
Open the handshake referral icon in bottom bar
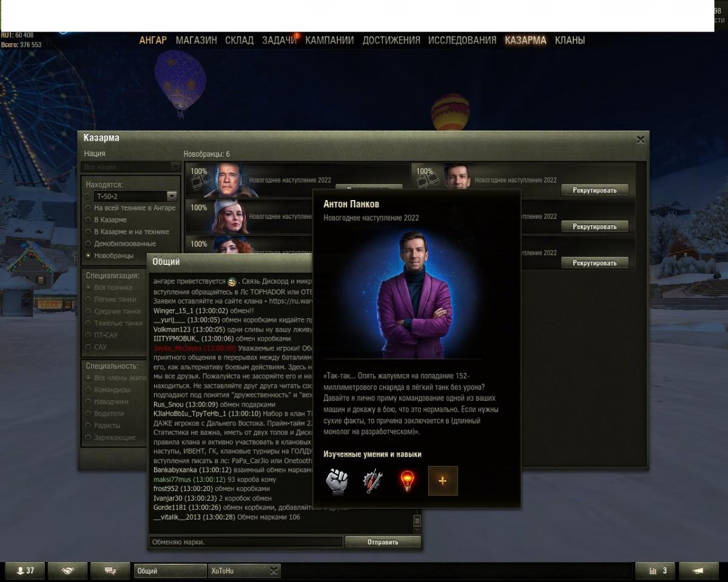coord(68,570)
